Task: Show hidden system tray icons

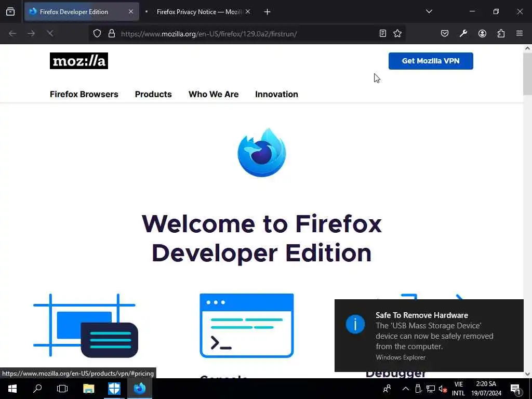Action: coord(405,389)
